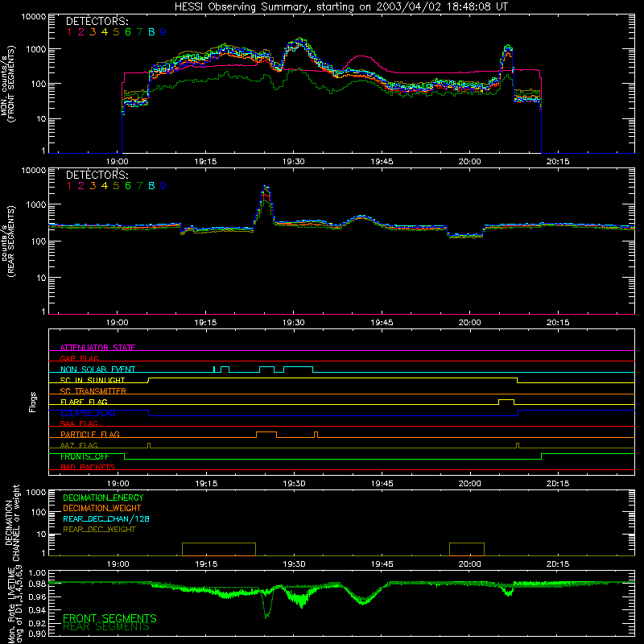Select the REAR_DEC_WEIGHT legend entry
644x644 pixels.
99,530
